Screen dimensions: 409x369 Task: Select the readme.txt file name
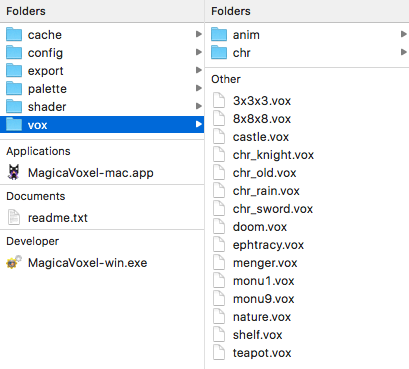[x=58, y=218]
